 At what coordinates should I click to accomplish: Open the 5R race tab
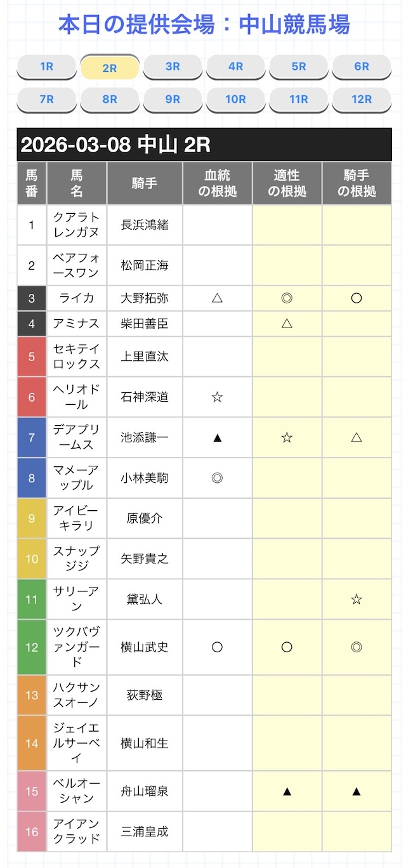point(299,67)
